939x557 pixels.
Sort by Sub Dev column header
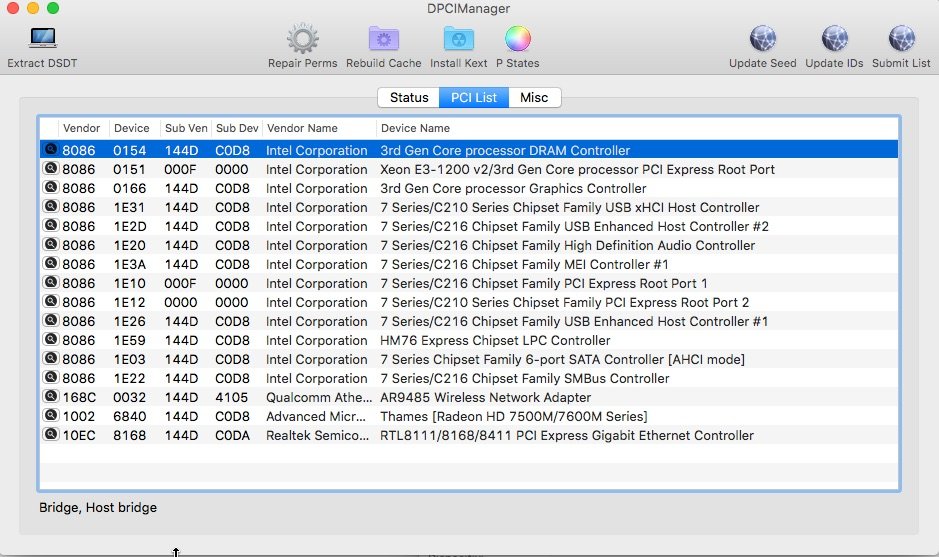tap(237, 128)
